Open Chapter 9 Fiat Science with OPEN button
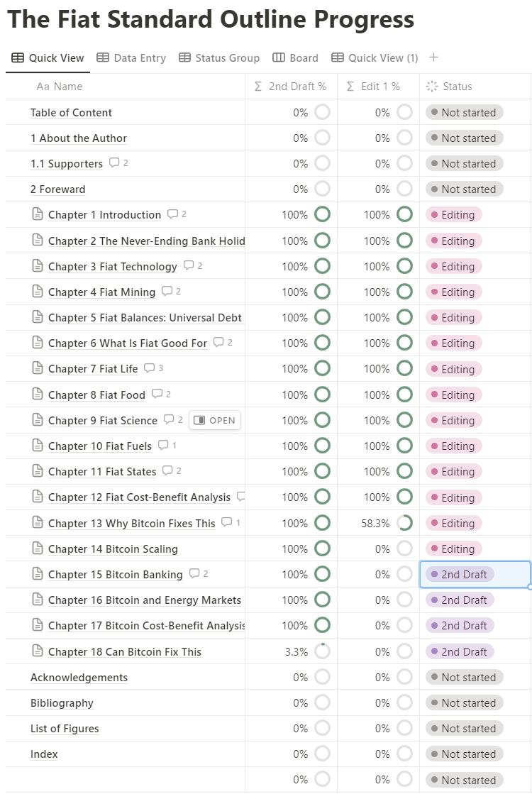Viewport: 532px width, 794px height. (x=215, y=420)
